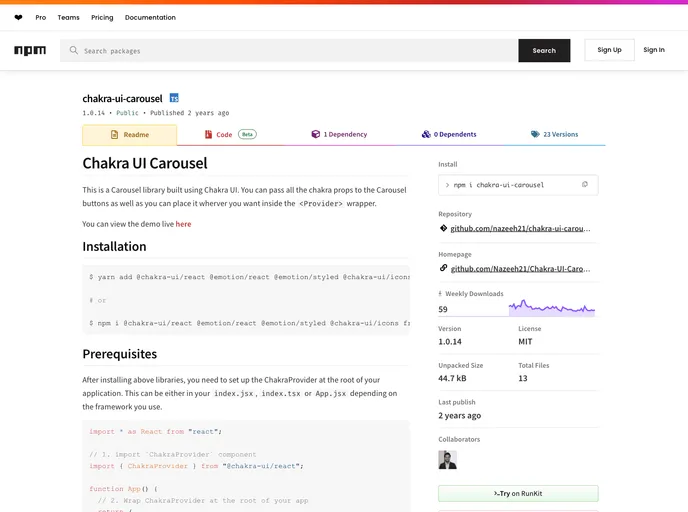Click the yarn add install command line
The image size is (688, 512).
(249, 277)
